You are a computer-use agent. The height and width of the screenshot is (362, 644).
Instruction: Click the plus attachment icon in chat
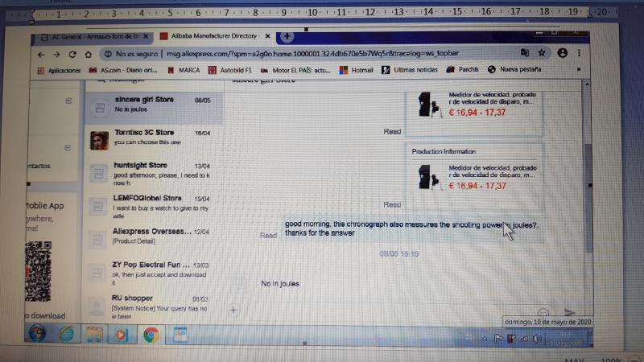(233, 309)
